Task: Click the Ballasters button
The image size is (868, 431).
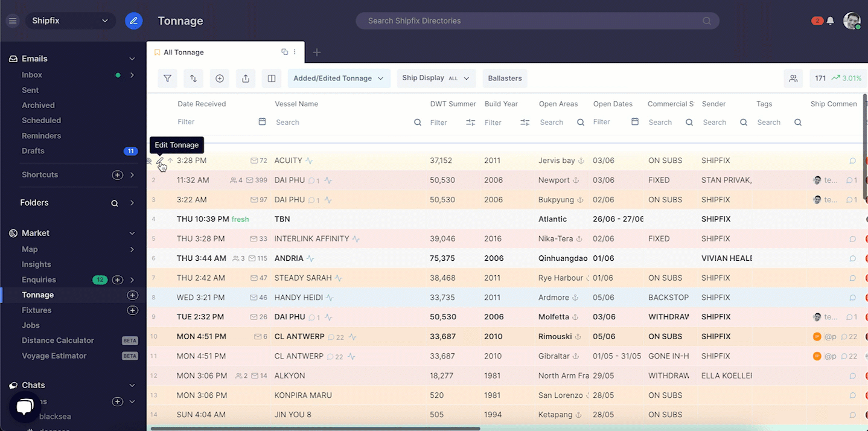Action: (505, 78)
